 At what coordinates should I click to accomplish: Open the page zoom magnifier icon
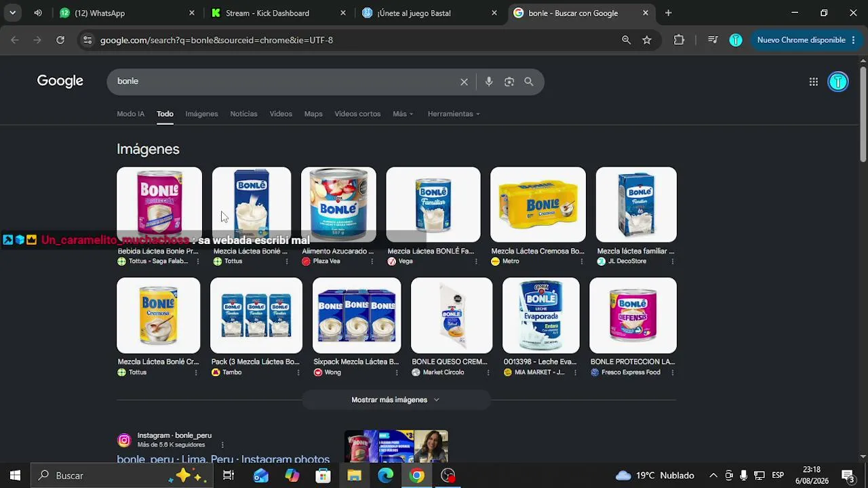627,40
